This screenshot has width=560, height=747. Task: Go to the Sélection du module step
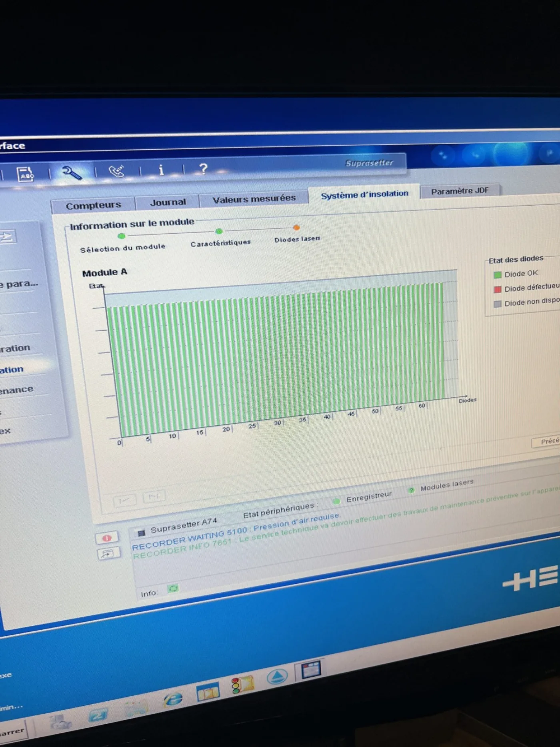(x=122, y=248)
